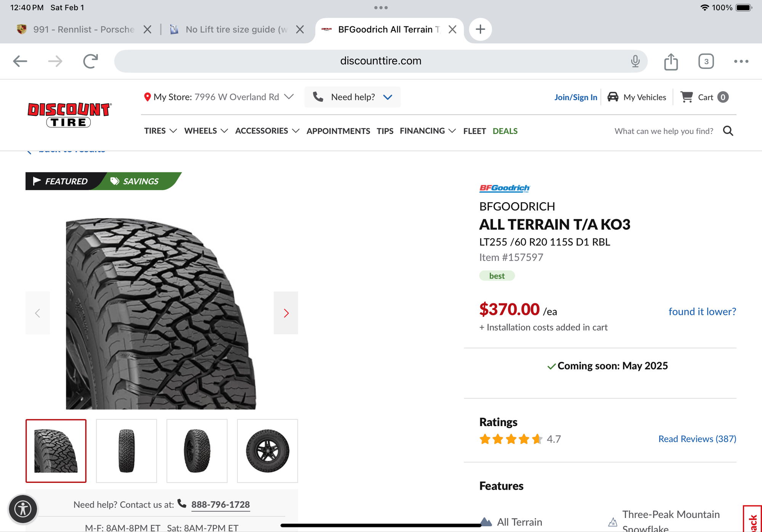The image size is (762, 532).
Task: Open the DEALS menu item
Action: 505,131
